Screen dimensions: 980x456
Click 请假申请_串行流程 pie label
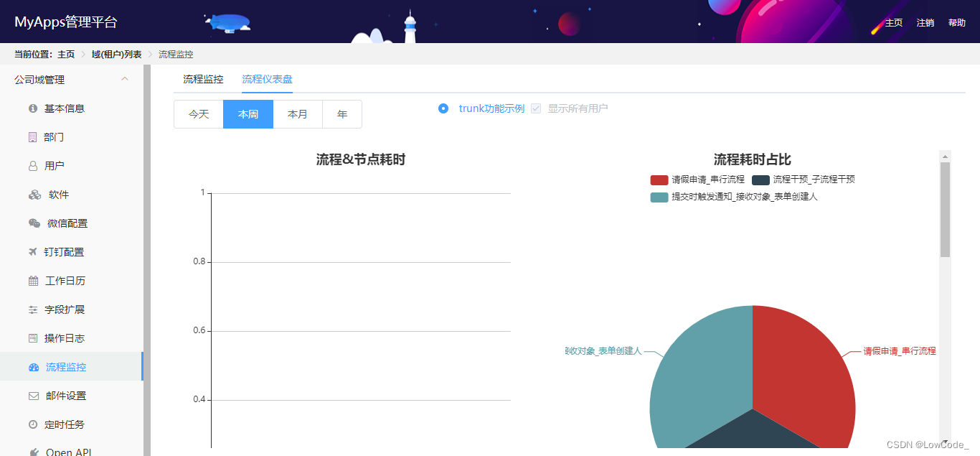[x=900, y=351]
